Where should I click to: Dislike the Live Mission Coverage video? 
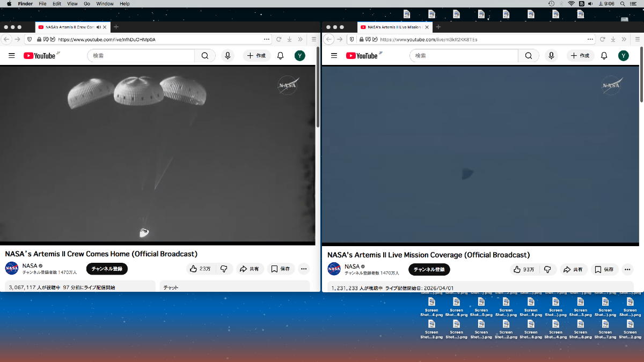pyautogui.click(x=547, y=269)
